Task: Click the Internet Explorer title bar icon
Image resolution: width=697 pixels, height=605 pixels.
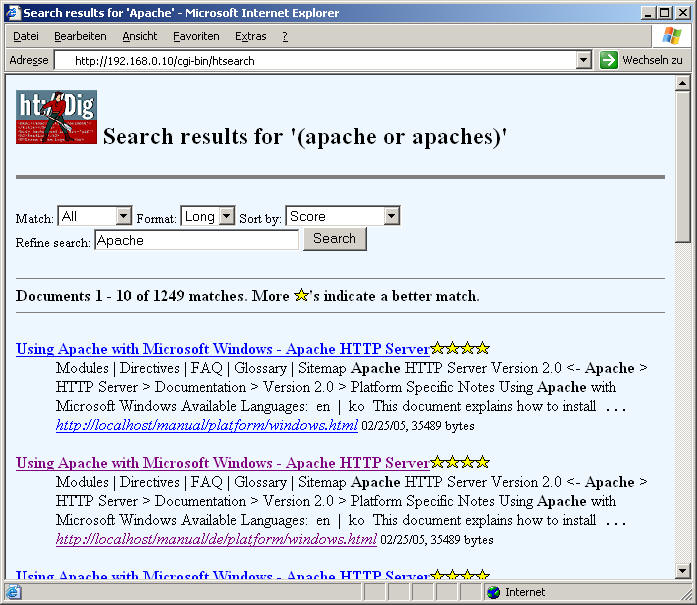Action: click(12, 13)
